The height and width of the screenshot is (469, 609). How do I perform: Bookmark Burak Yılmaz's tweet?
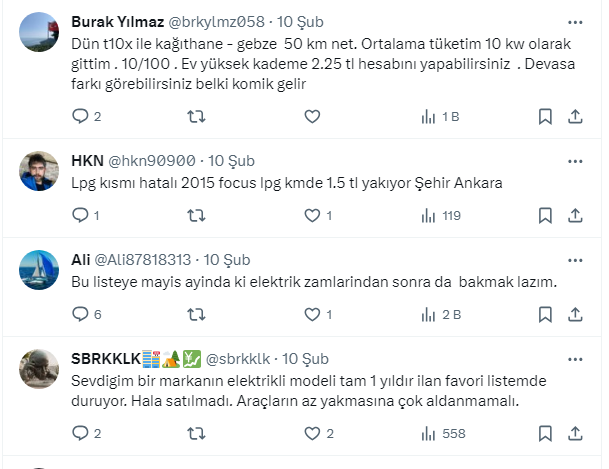click(x=545, y=117)
